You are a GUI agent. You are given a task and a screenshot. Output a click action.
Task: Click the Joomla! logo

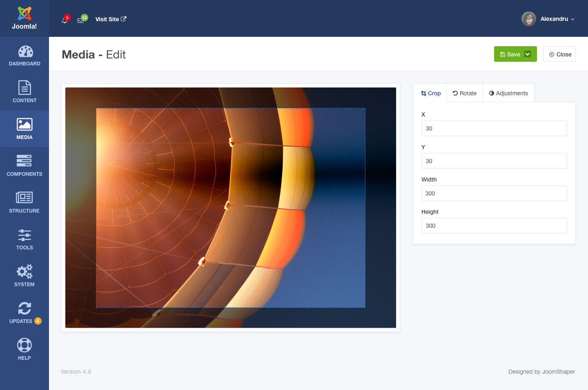[24, 18]
